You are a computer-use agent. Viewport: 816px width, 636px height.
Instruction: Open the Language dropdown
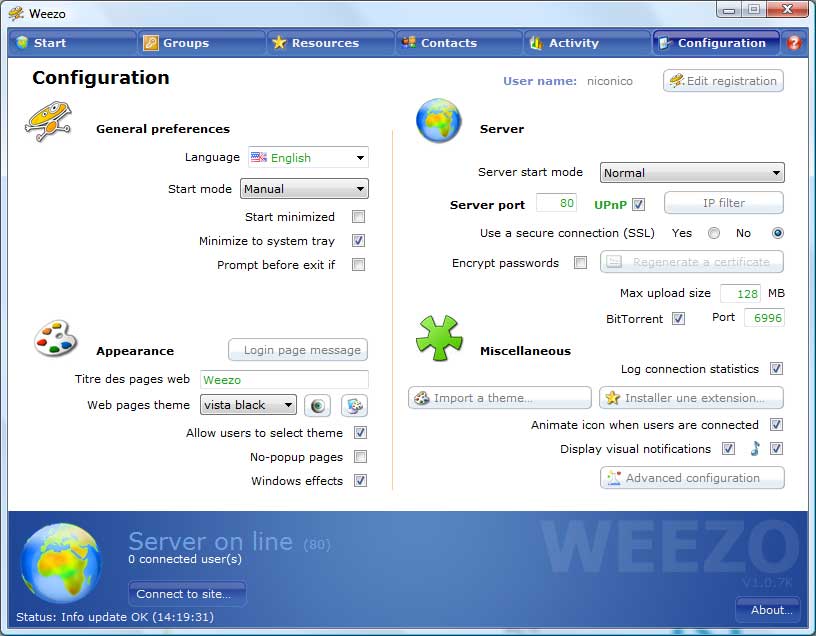[x=309, y=157]
